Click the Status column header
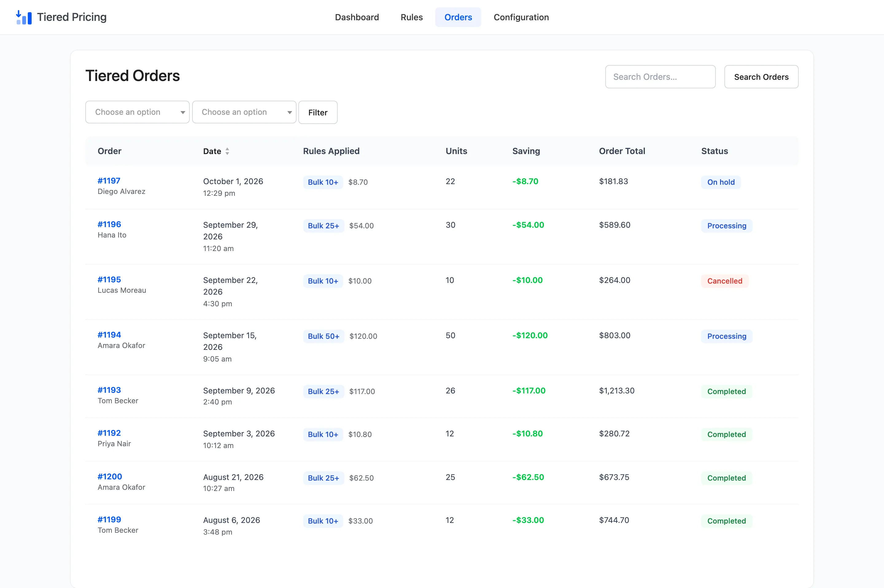 tap(715, 151)
